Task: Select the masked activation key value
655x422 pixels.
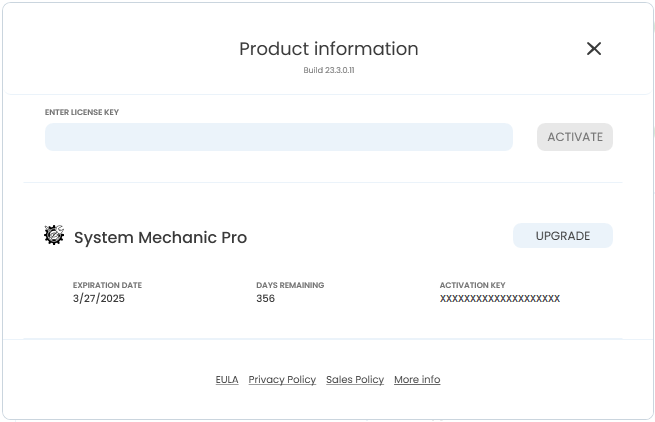Action: [500, 298]
